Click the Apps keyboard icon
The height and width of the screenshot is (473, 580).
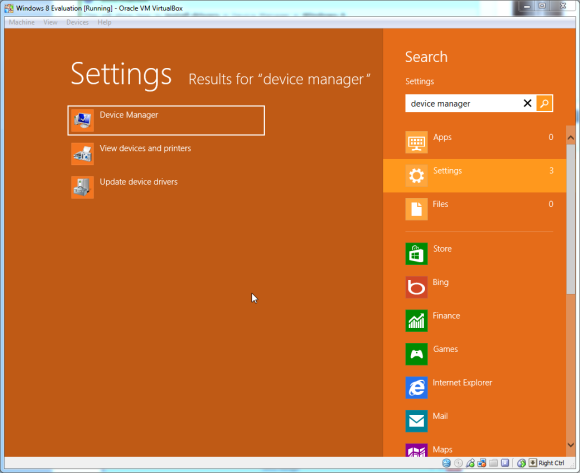click(417, 142)
